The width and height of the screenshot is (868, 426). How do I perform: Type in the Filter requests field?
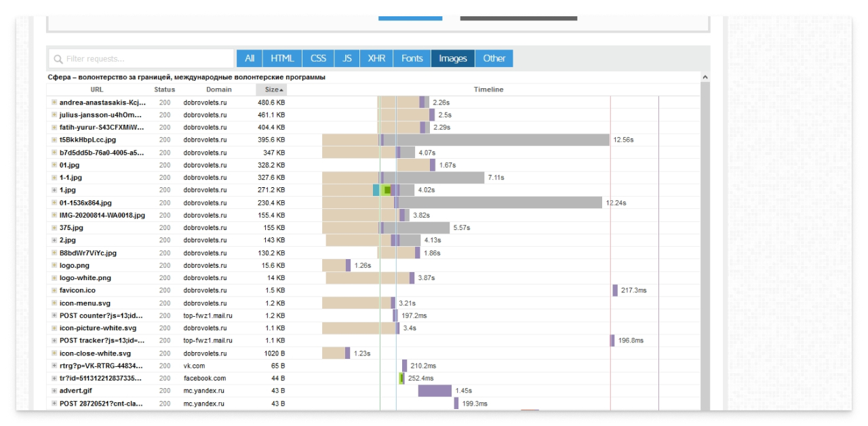pos(148,59)
